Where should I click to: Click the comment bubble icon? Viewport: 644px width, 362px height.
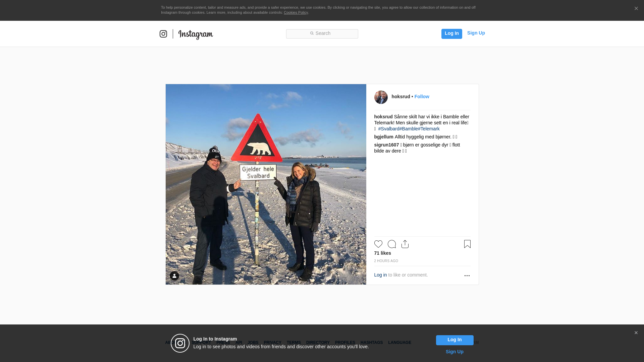point(391,244)
